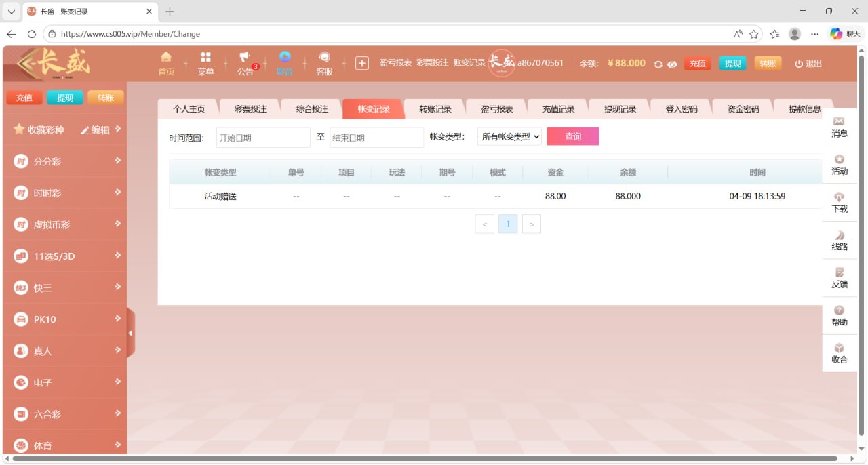Open 反馈 feedback icon in right sidebar
The width and height of the screenshot is (868, 465).
pyautogui.click(x=840, y=272)
